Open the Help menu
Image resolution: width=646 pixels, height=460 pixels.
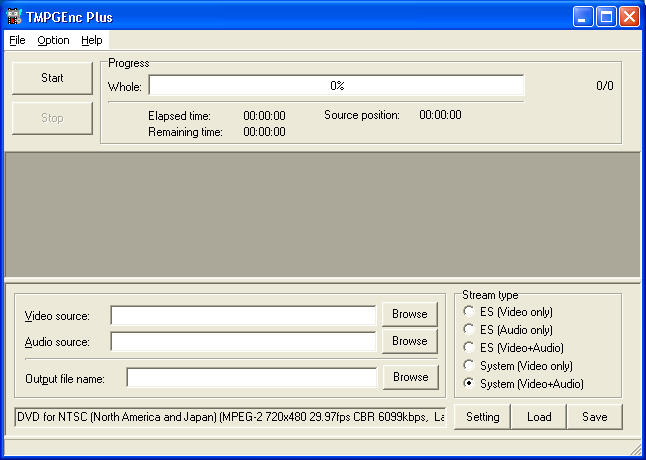tap(91, 40)
